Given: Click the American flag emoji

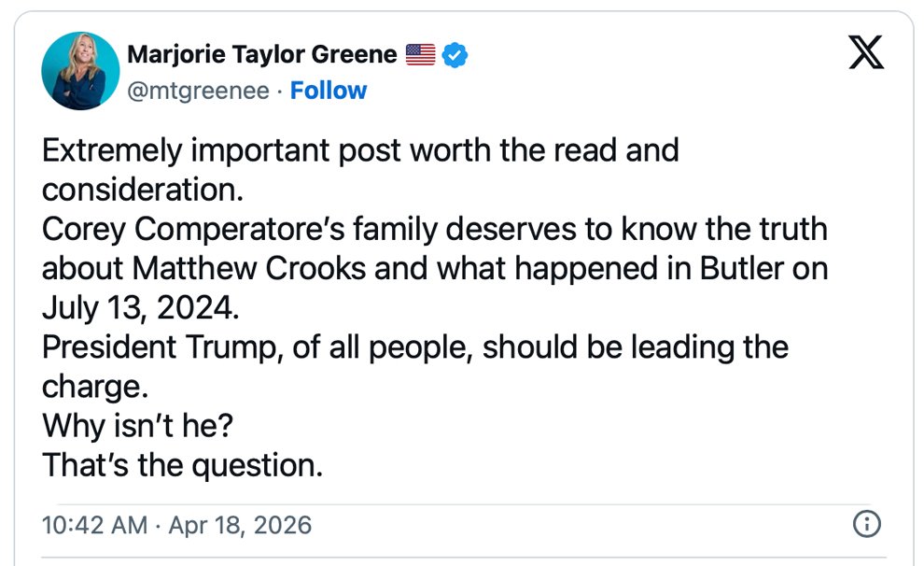Looking at the screenshot, I should (421, 55).
